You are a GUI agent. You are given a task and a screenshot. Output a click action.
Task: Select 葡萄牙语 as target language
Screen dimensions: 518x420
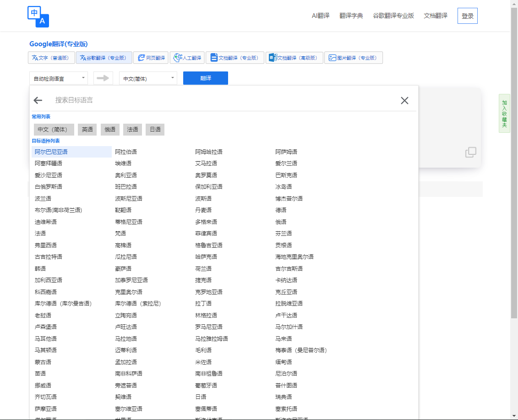[206, 385]
